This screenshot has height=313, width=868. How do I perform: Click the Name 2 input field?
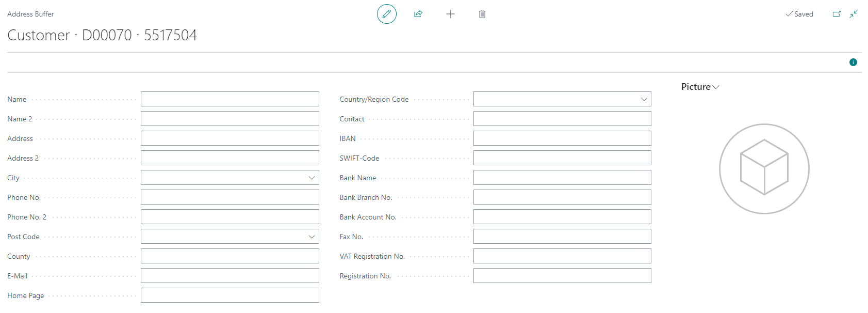tap(230, 119)
